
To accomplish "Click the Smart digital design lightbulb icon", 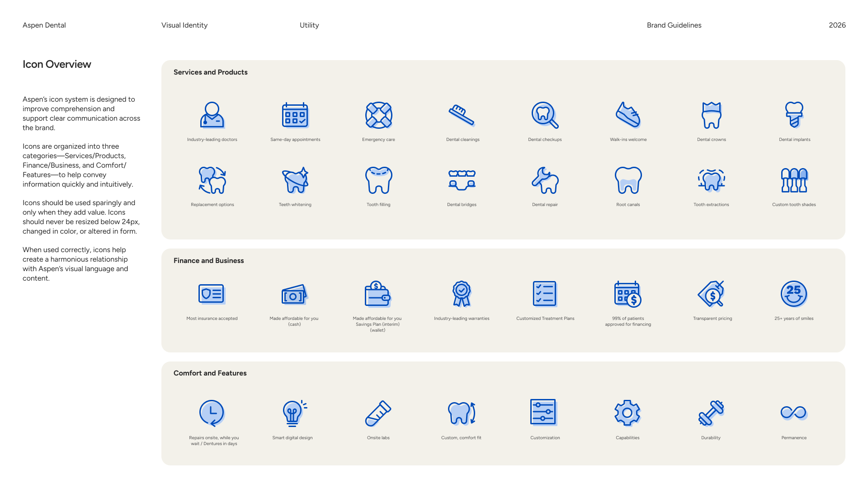I will click(x=293, y=413).
